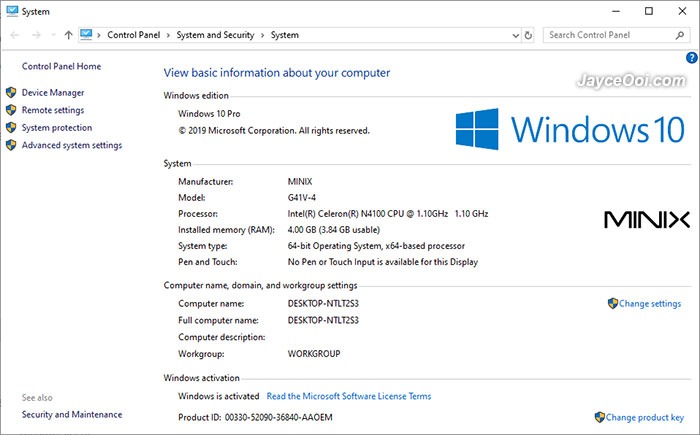Go up one level with Up arrow
This screenshot has width=700, height=435.
(x=68, y=35)
